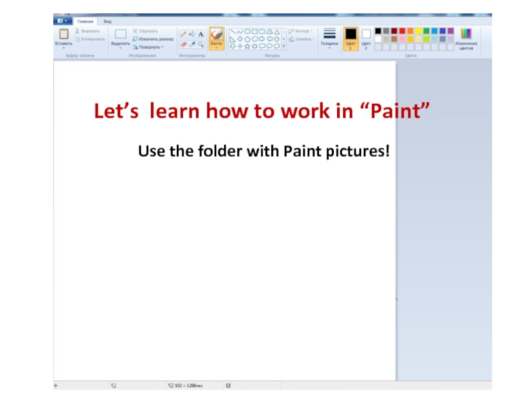
Task: Expand the Brushes (Кисти) dropdown arrow
Action: 217,48
